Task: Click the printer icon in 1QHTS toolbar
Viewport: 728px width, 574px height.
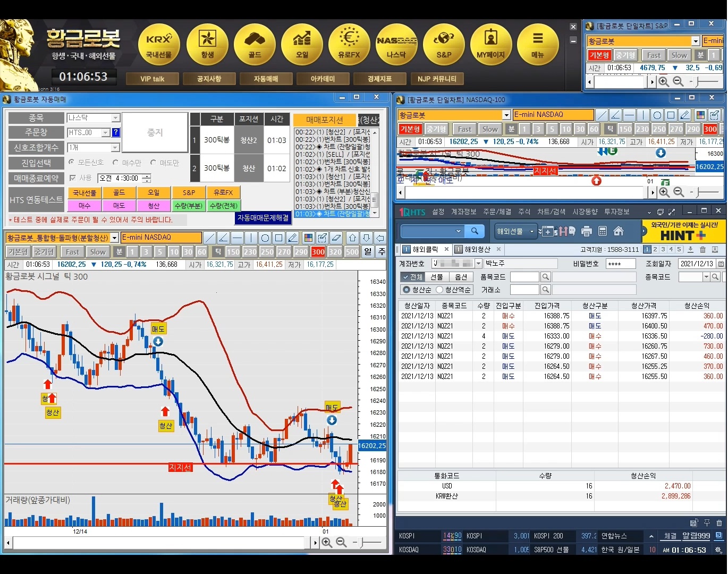Action: coord(587,231)
